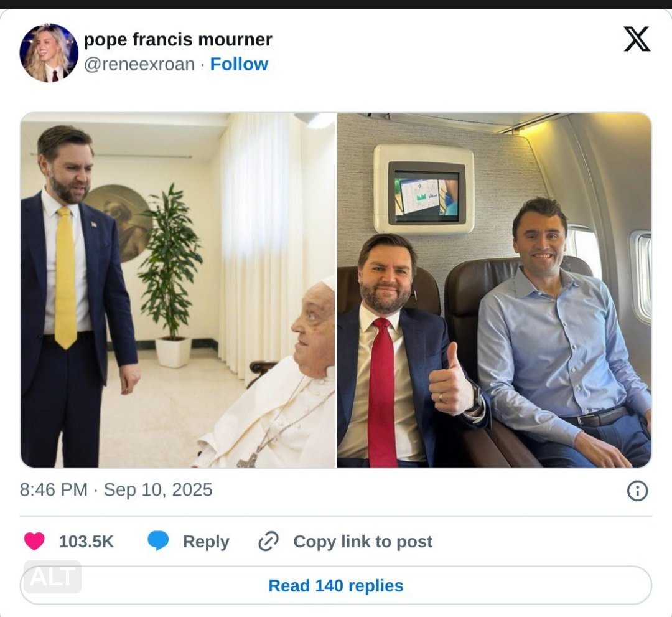This screenshot has width=672, height=617.
Task: Show image description via ALT badge
Action: [x=53, y=577]
